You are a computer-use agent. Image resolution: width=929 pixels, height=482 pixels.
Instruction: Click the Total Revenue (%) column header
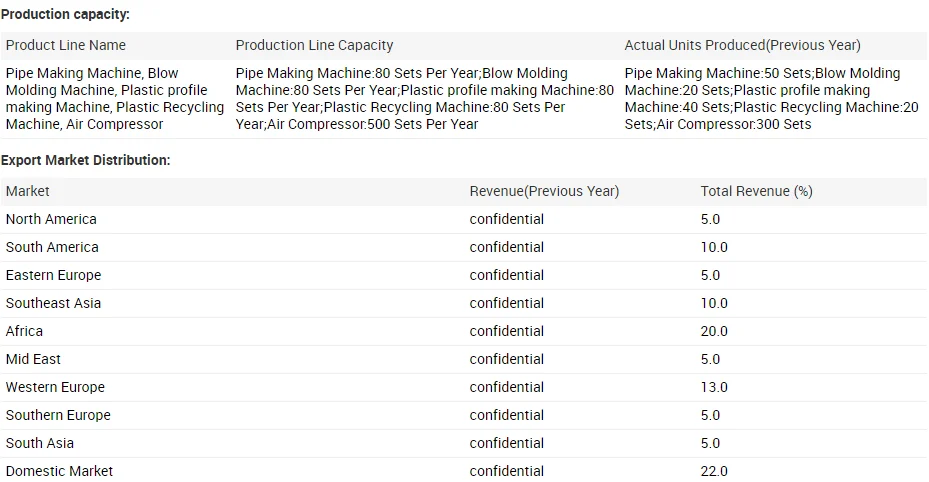[x=756, y=191]
